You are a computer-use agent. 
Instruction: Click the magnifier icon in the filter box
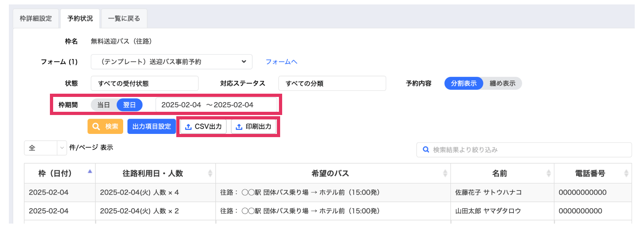pos(426,150)
